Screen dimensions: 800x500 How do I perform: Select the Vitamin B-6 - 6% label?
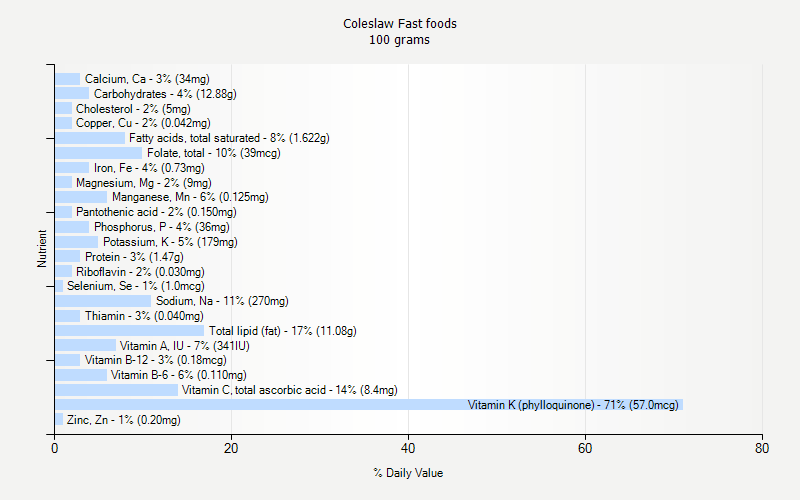pyautogui.click(x=179, y=375)
